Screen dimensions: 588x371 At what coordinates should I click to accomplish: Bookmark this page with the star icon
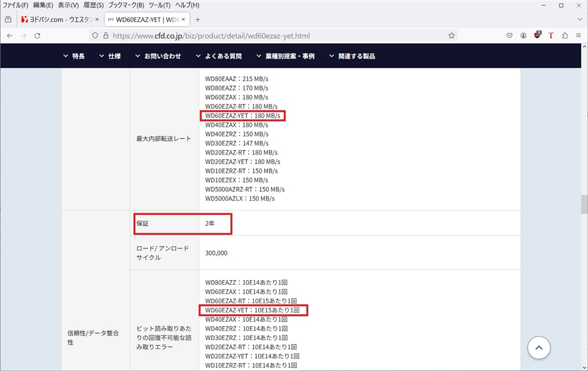[451, 36]
